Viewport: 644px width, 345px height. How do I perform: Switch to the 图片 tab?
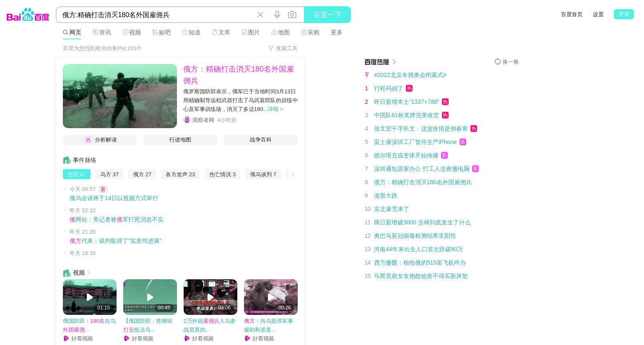tap(251, 32)
